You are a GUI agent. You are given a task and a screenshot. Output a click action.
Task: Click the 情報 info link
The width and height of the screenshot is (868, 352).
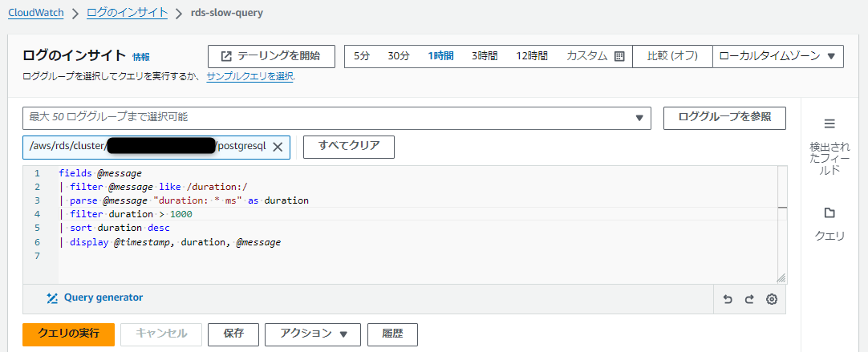140,56
